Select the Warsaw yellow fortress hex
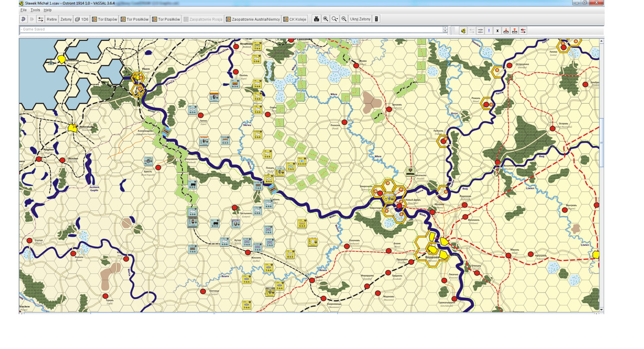The width and height of the screenshot is (644, 349). [x=433, y=249]
